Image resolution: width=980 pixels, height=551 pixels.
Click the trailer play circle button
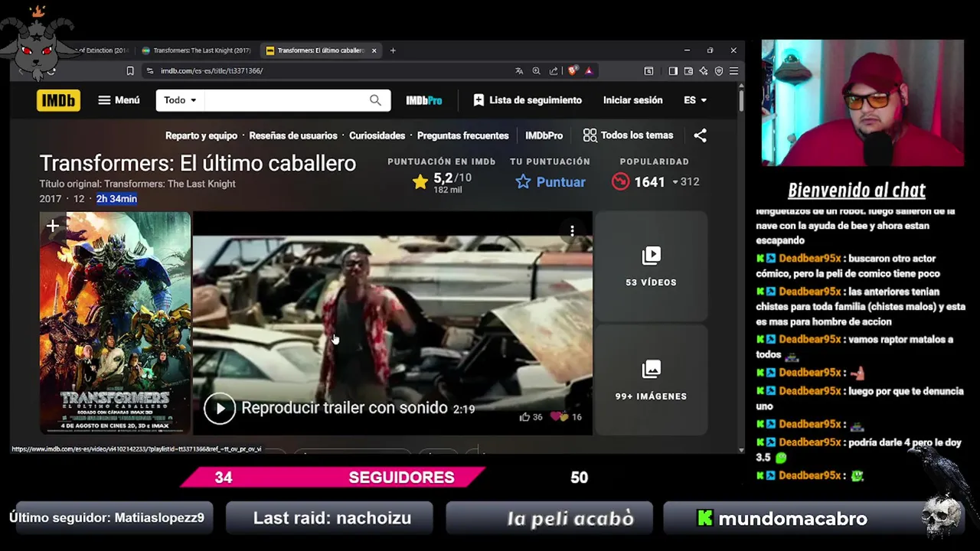coord(220,409)
